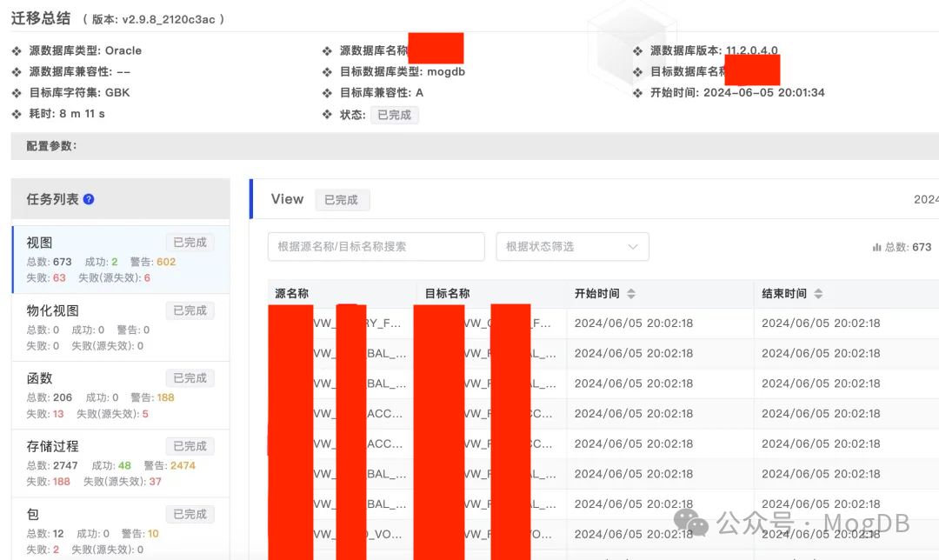This screenshot has width=939, height=560.
Task: Click diamond bullet icon before 耗时
Action: (17, 115)
